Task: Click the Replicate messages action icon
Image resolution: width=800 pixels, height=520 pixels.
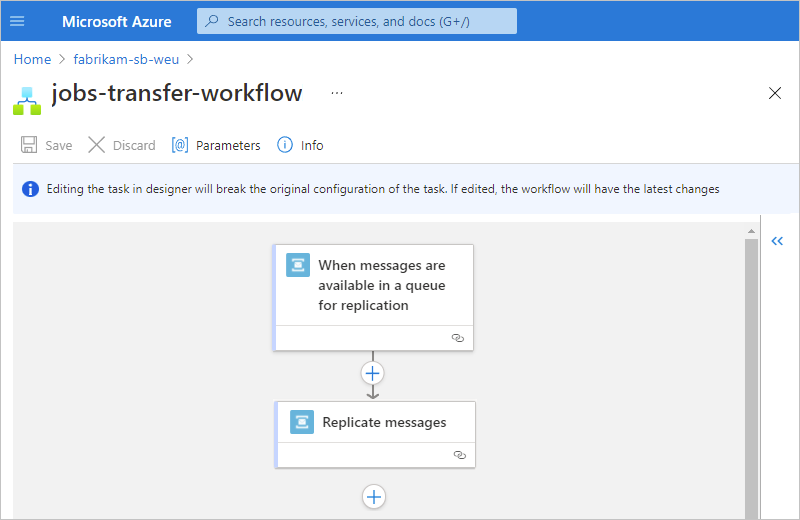Action: pos(302,422)
